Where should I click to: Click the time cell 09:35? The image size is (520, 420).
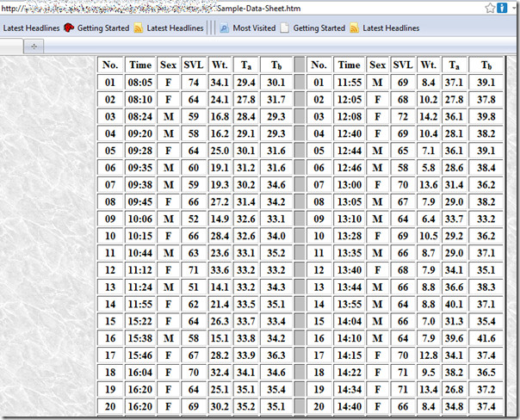point(140,168)
